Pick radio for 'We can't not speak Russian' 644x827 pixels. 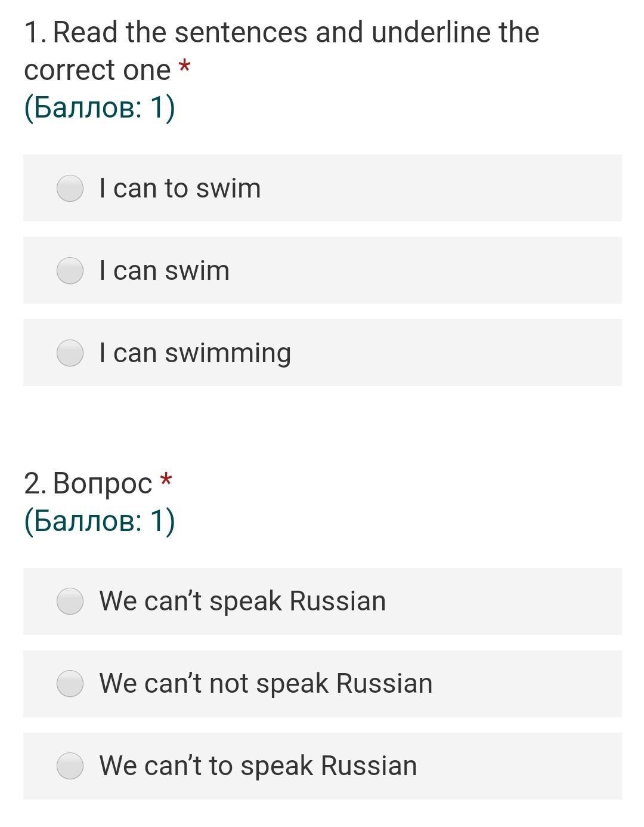[x=70, y=683]
